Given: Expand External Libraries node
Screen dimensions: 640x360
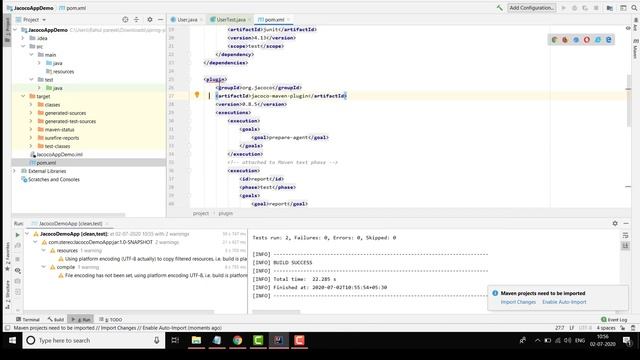Looking at the screenshot, I should click(x=15, y=171).
